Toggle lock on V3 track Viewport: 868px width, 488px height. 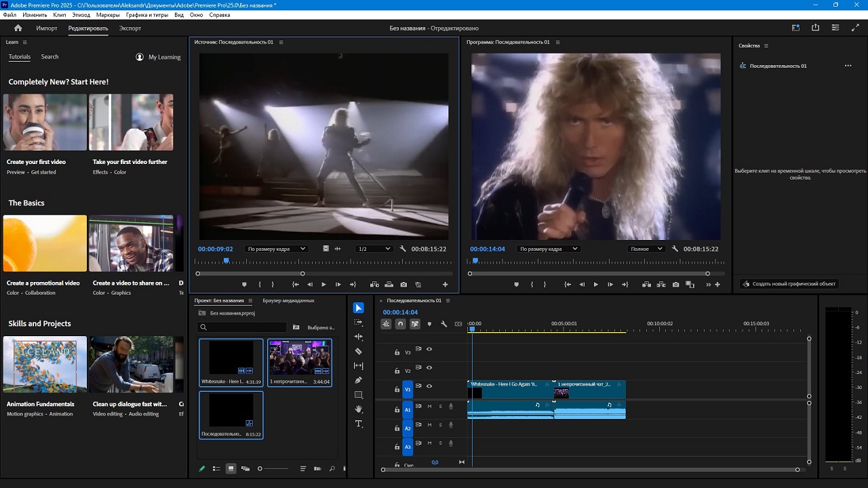point(397,352)
